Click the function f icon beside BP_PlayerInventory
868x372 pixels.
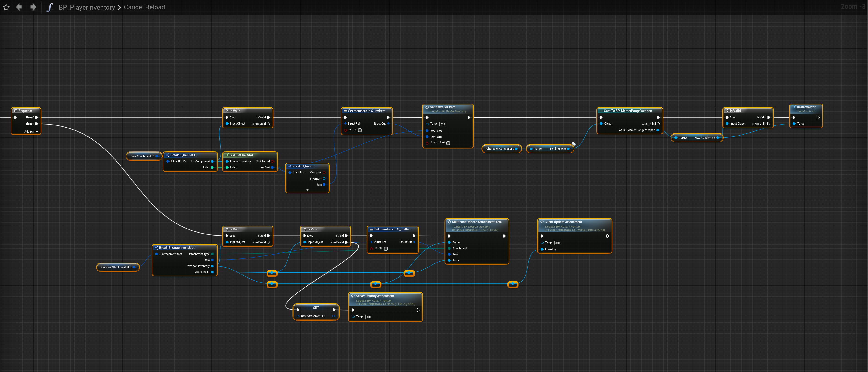tap(50, 7)
